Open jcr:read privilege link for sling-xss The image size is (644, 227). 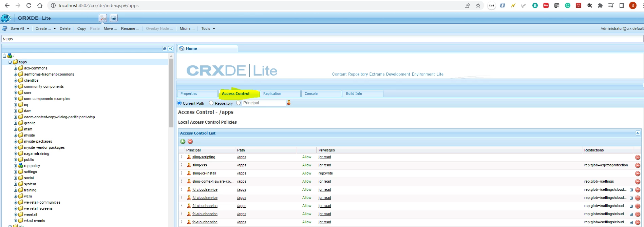pyautogui.click(x=325, y=165)
